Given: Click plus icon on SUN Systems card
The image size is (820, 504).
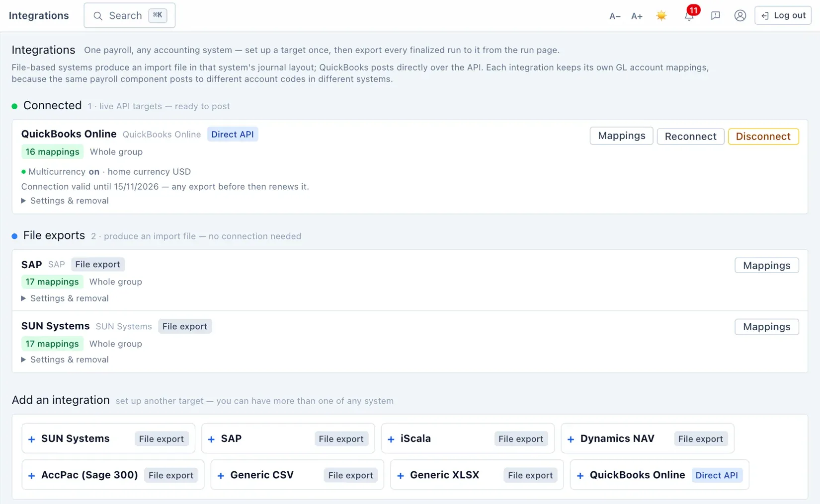Looking at the screenshot, I should pos(32,439).
